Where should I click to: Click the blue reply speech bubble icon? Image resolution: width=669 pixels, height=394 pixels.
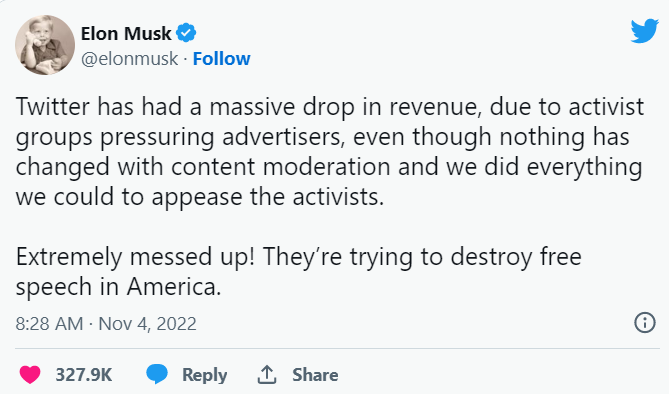(x=157, y=374)
